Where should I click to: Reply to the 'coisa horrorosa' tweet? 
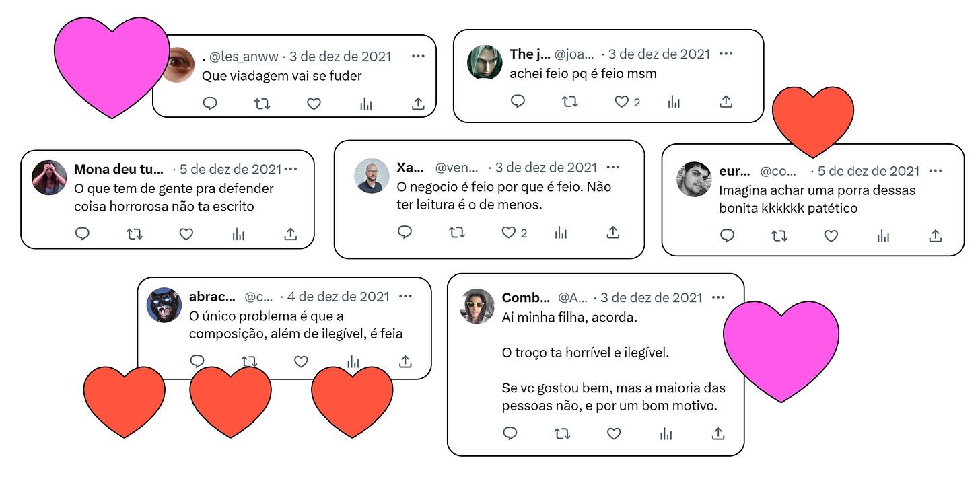82,234
